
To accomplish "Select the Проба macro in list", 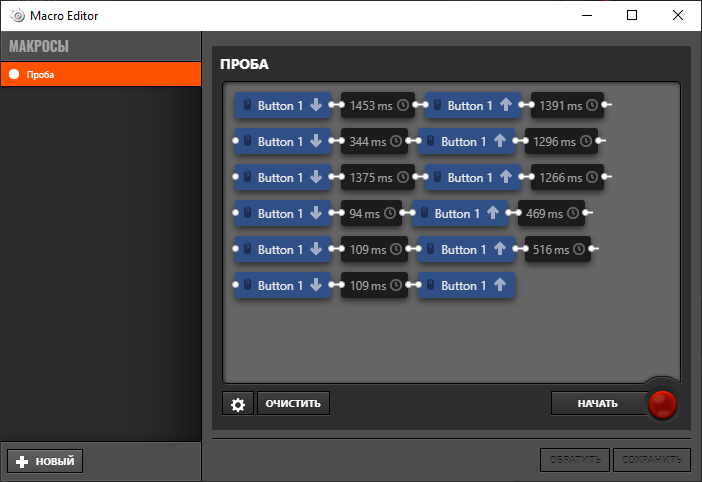I will 101,74.
